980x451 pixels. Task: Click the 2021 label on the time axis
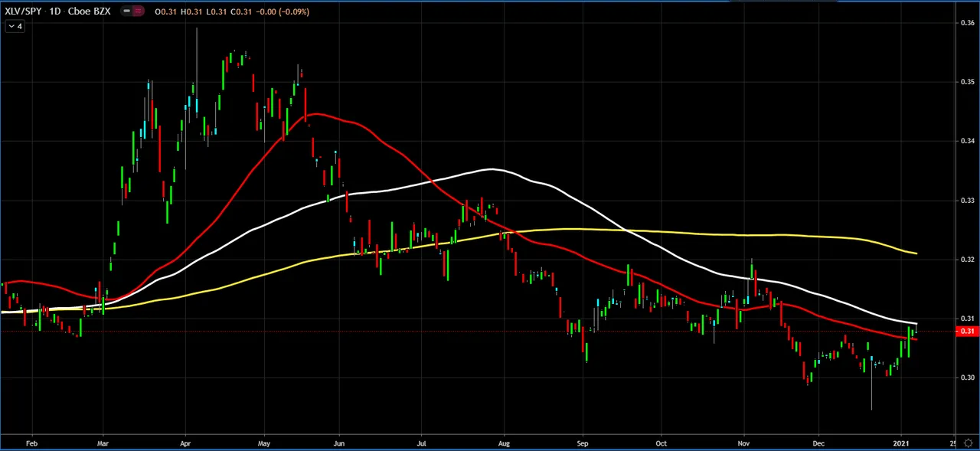click(x=900, y=443)
